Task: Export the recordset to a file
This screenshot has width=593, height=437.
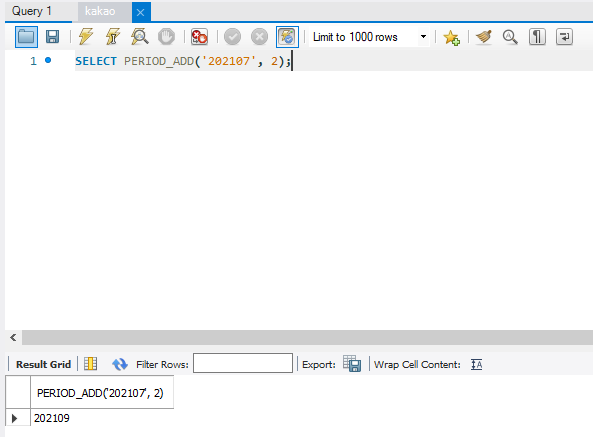Action: click(352, 364)
